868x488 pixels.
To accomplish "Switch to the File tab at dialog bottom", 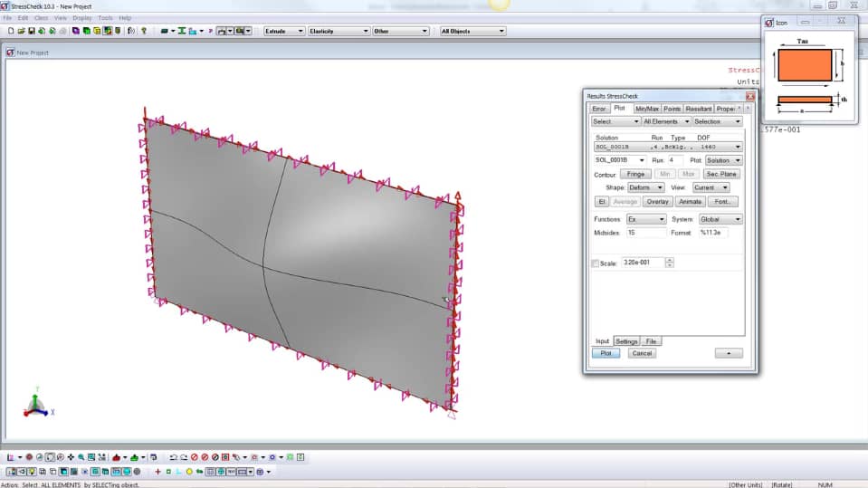I will point(651,341).
